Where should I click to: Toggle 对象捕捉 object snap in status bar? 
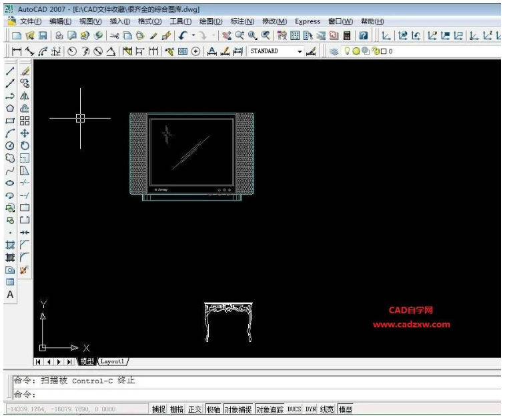coord(238,409)
